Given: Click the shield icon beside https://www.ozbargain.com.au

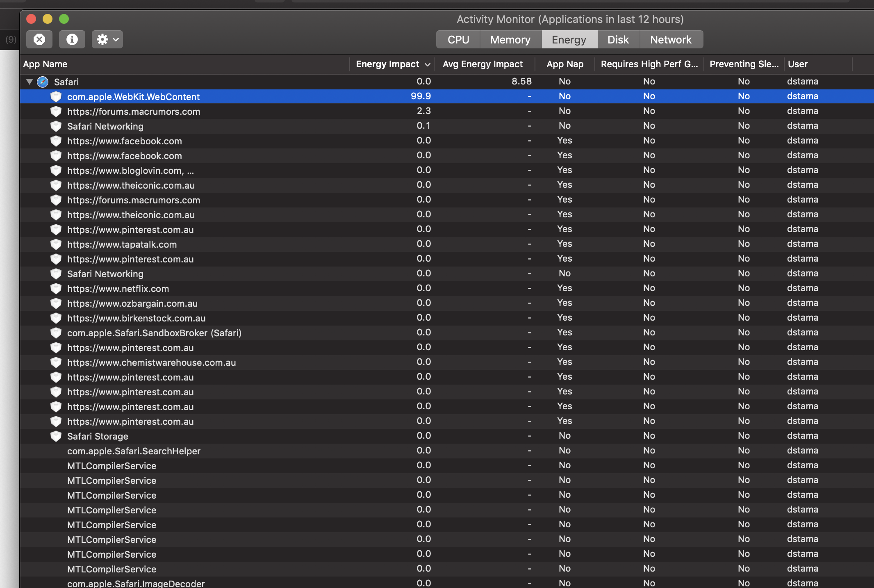Looking at the screenshot, I should (x=56, y=303).
